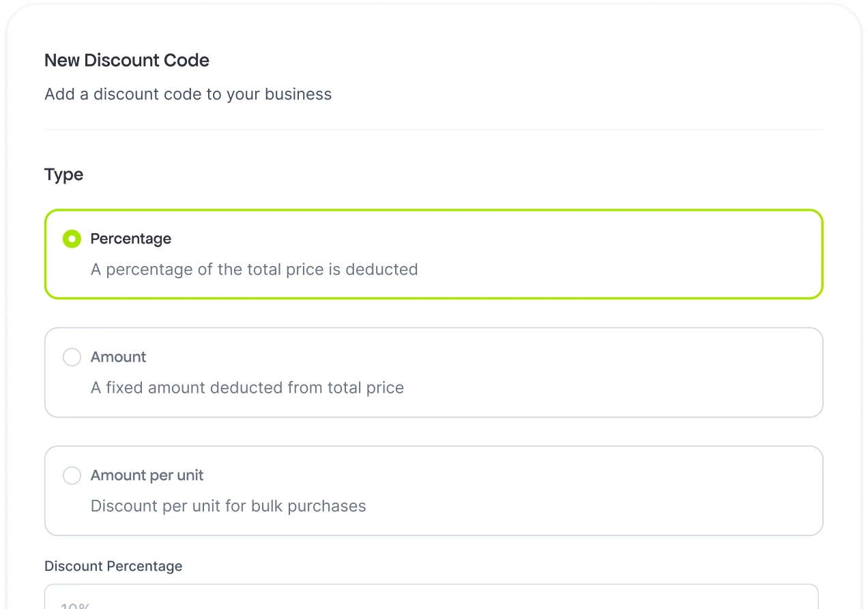Image resolution: width=868 pixels, height=609 pixels.
Task: Click the New Discount Code heading
Action: [127, 61]
